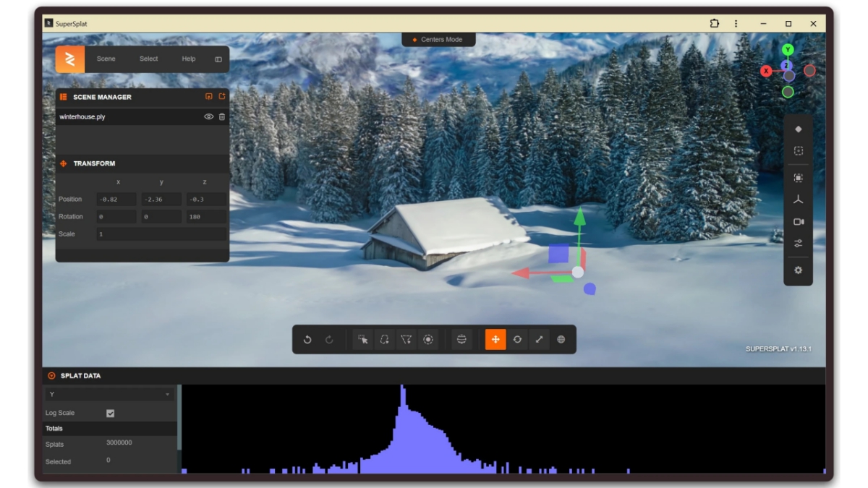
Task: Select the polygon selection tool
Action: pos(407,339)
